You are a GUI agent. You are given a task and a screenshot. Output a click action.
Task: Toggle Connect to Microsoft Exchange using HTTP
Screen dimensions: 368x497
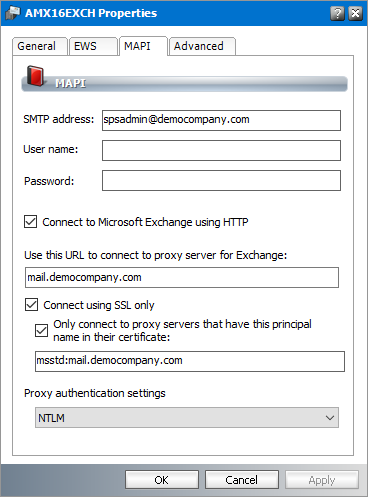pos(31,222)
